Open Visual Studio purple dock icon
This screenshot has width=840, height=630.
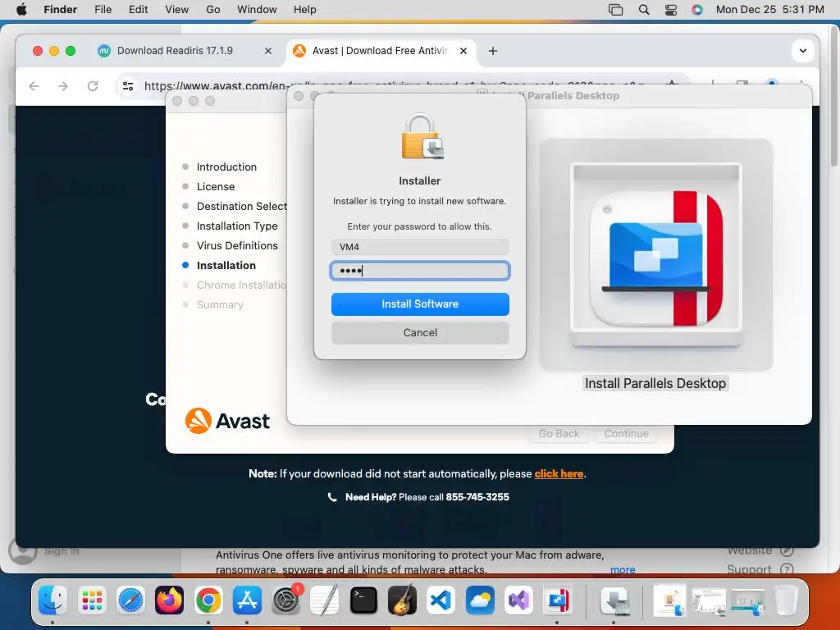[518, 600]
